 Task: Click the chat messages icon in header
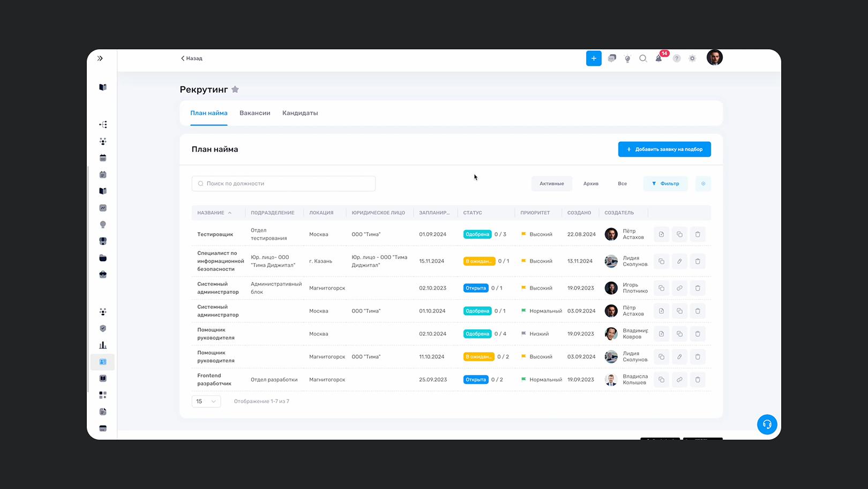click(612, 58)
